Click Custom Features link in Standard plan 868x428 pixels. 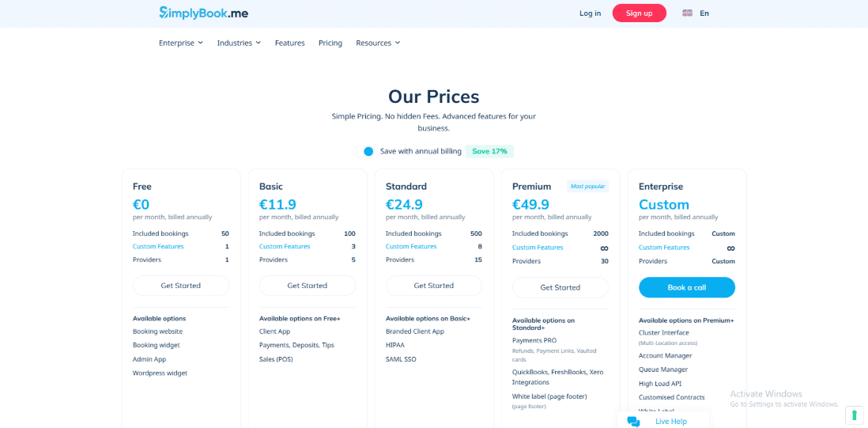(x=411, y=246)
